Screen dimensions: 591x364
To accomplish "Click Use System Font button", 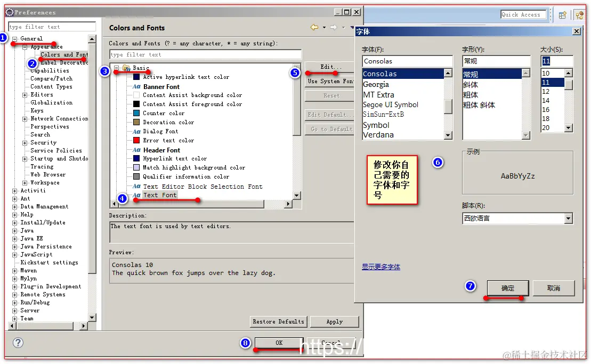I will 329,81.
